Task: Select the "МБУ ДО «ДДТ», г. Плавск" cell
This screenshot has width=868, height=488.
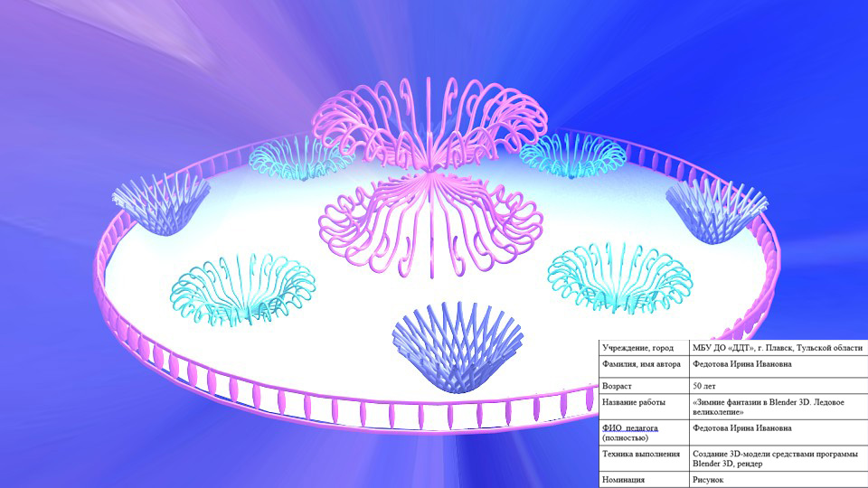Action: (776, 347)
